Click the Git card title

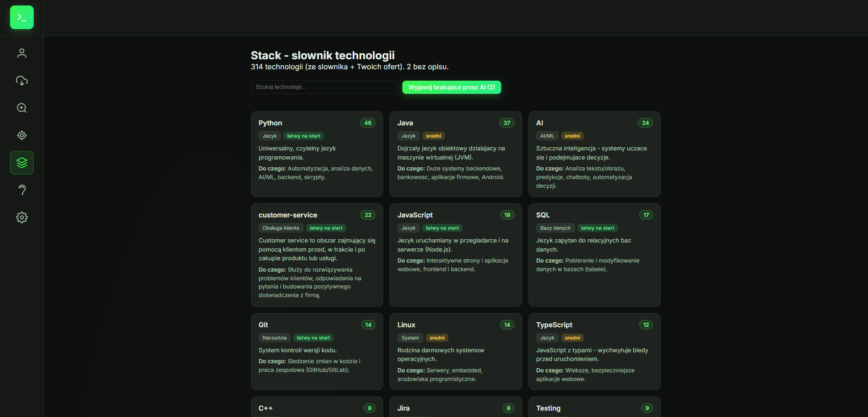tap(263, 325)
